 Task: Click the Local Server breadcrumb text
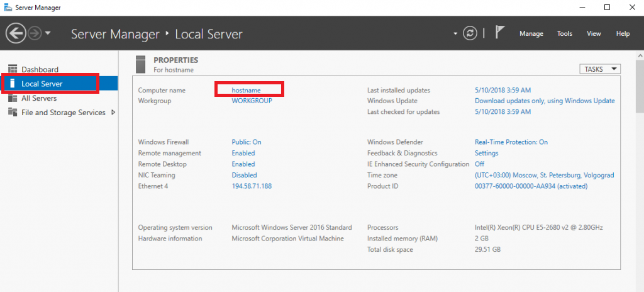click(209, 34)
